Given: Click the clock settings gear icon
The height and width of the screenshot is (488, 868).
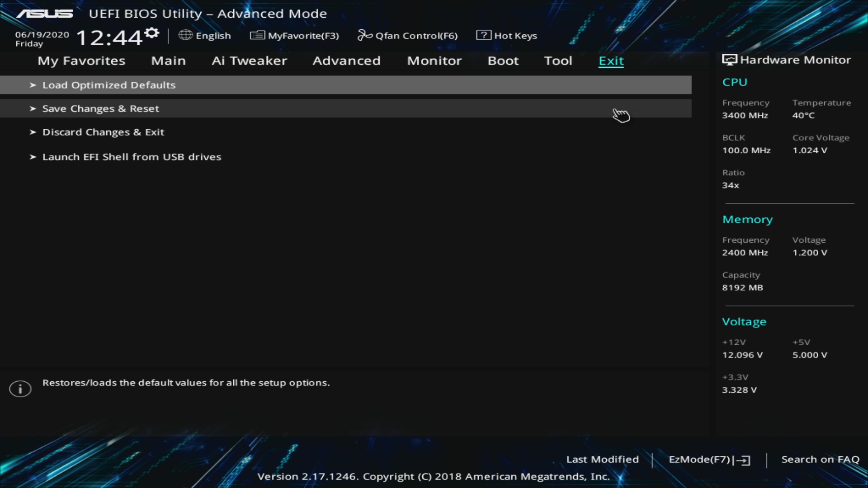Looking at the screenshot, I should (x=152, y=33).
